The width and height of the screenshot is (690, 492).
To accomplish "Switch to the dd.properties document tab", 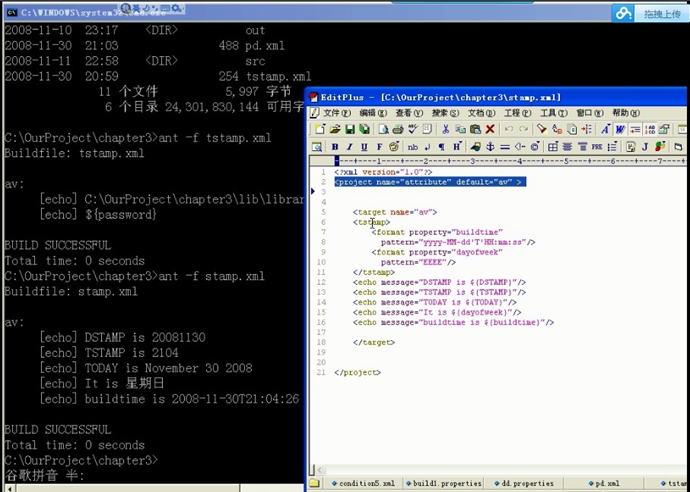I will click(524, 483).
